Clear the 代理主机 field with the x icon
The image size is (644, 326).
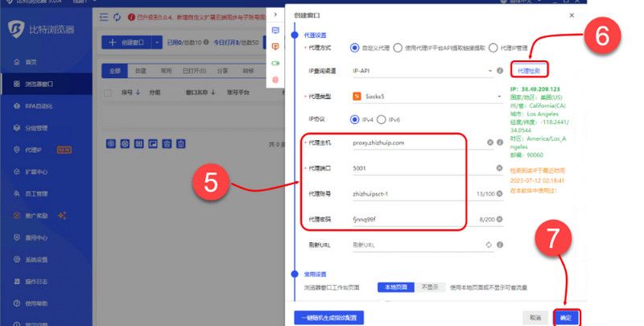click(489, 143)
